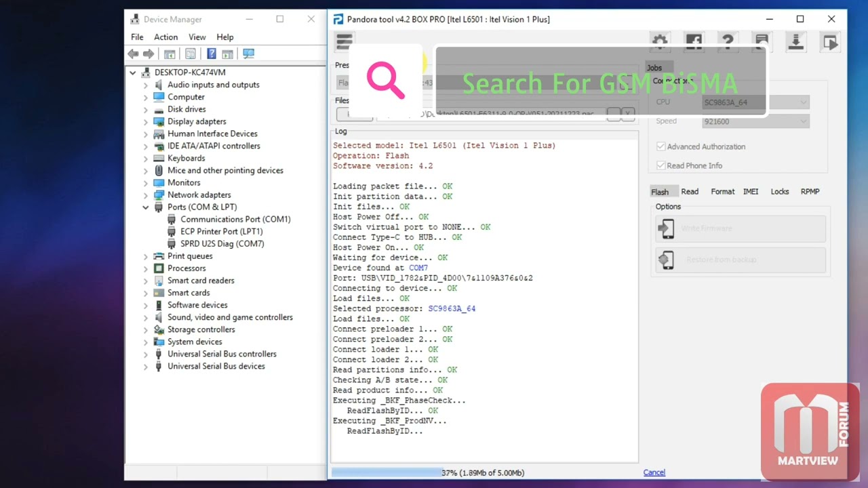Expand Human Interface Devices

tap(145, 134)
